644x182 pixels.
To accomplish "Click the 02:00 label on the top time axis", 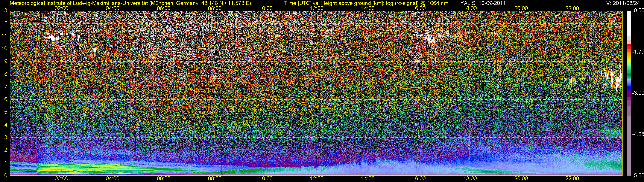I will 61,8.
